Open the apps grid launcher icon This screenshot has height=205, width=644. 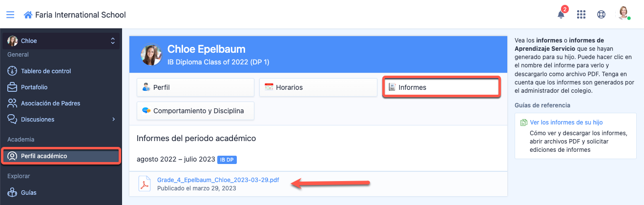click(581, 15)
